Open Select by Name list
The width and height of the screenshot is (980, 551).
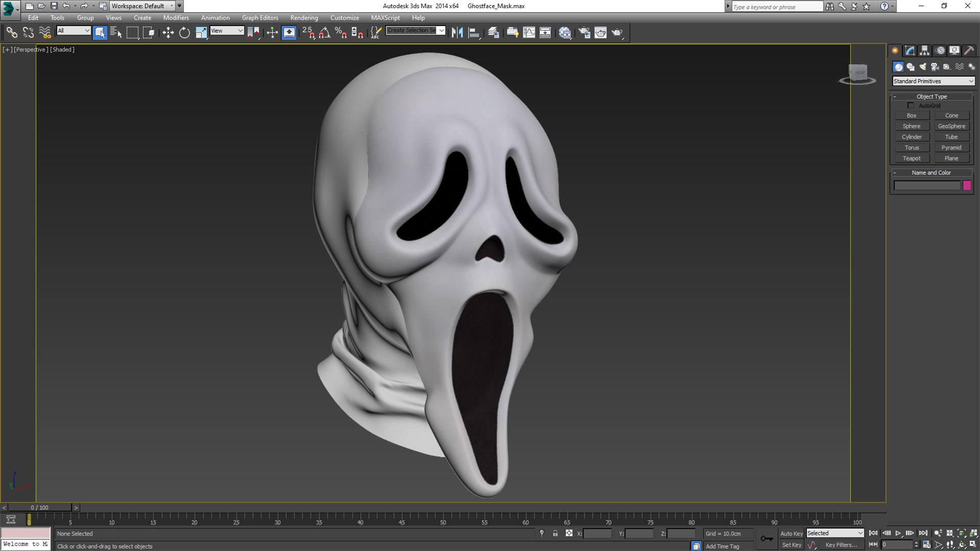point(116,33)
